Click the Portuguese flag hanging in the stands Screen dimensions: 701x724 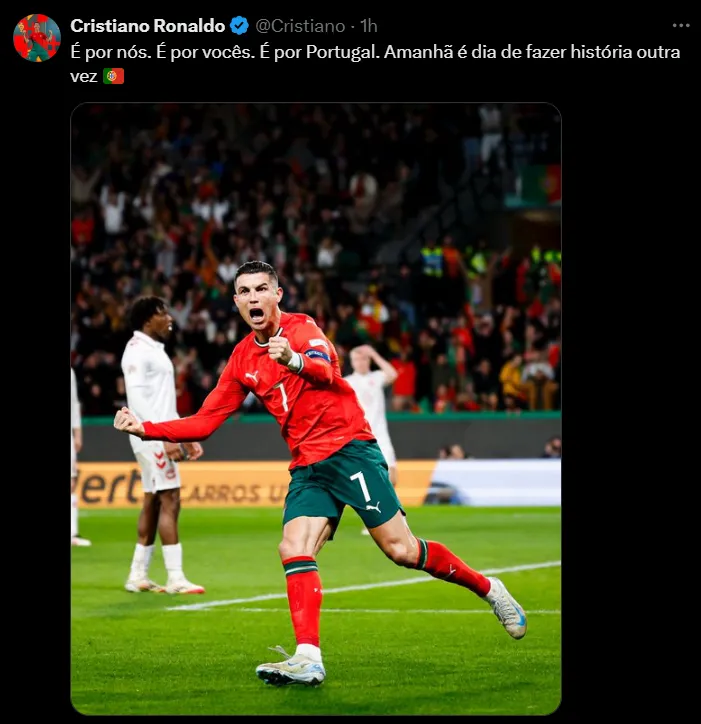540,185
